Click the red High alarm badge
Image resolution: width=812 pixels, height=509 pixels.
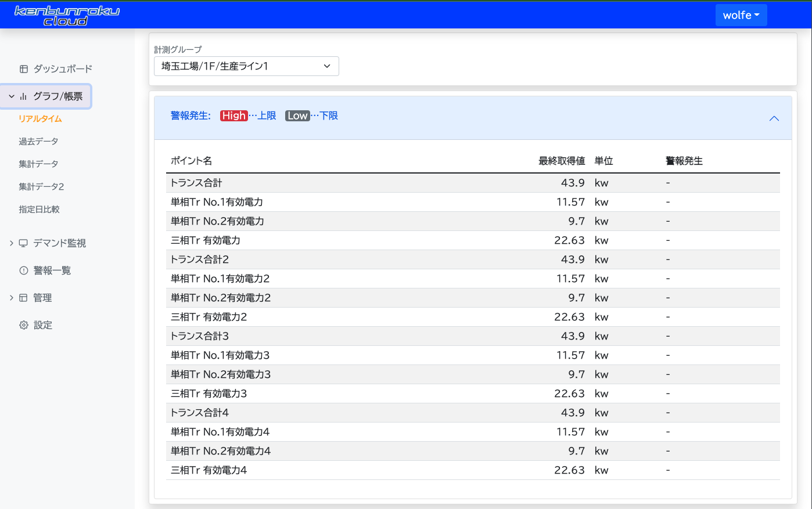point(233,116)
